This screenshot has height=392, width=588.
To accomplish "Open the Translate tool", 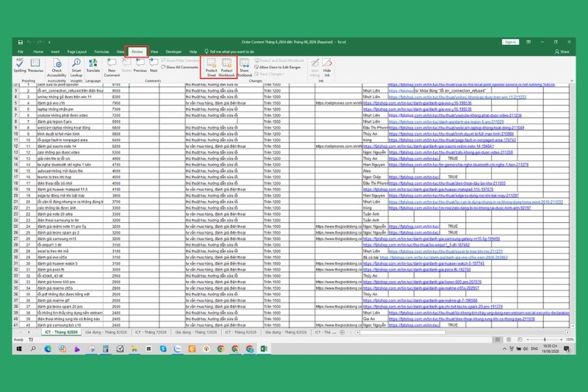I will pos(93,65).
